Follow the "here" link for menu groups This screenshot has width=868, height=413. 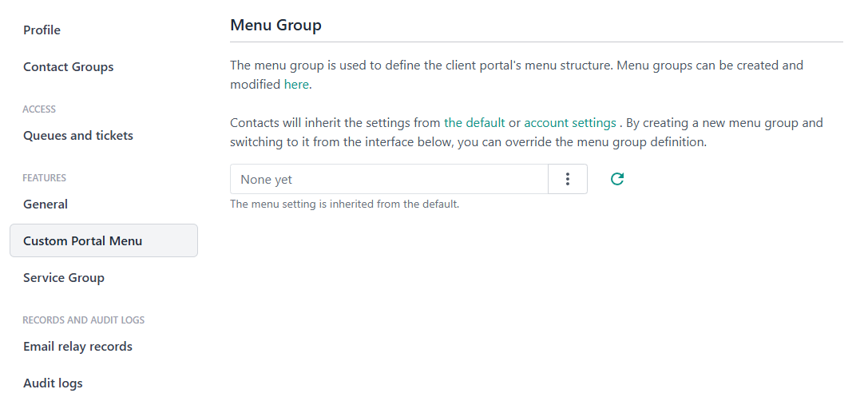pyautogui.click(x=296, y=84)
